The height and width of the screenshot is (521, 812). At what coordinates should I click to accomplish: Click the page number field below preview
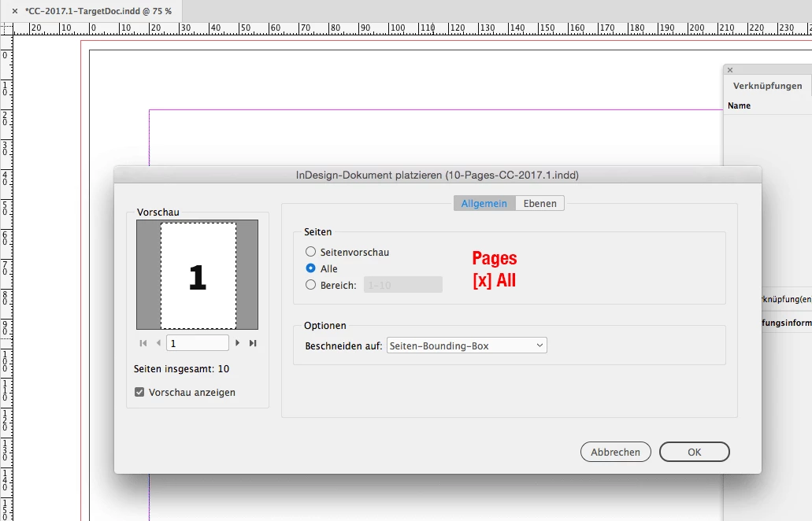(198, 343)
